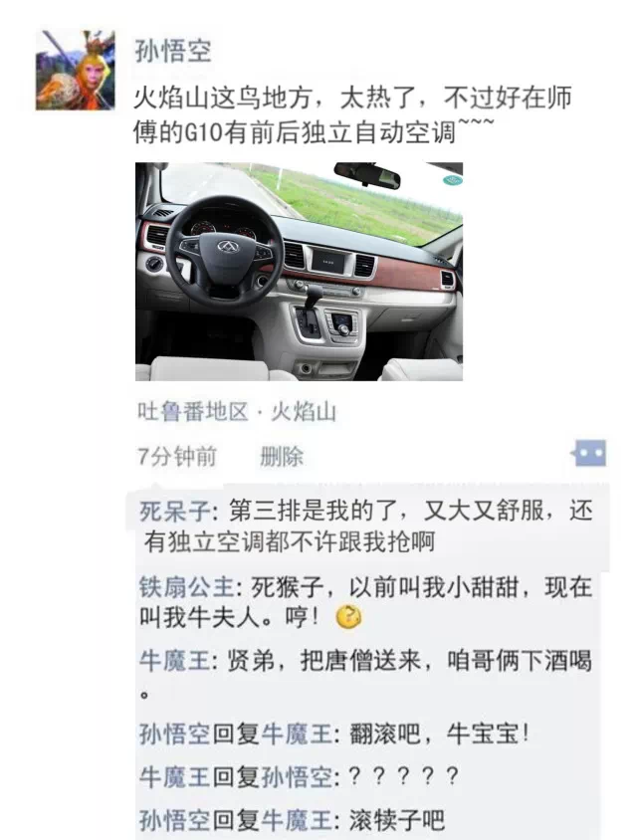Click 牛魔王 in the 翻滚吧 reply line

(297, 734)
